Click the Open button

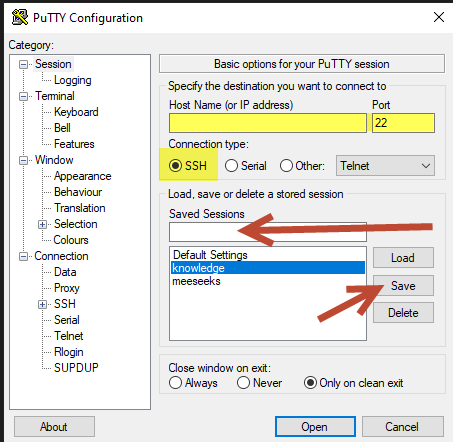(315, 426)
